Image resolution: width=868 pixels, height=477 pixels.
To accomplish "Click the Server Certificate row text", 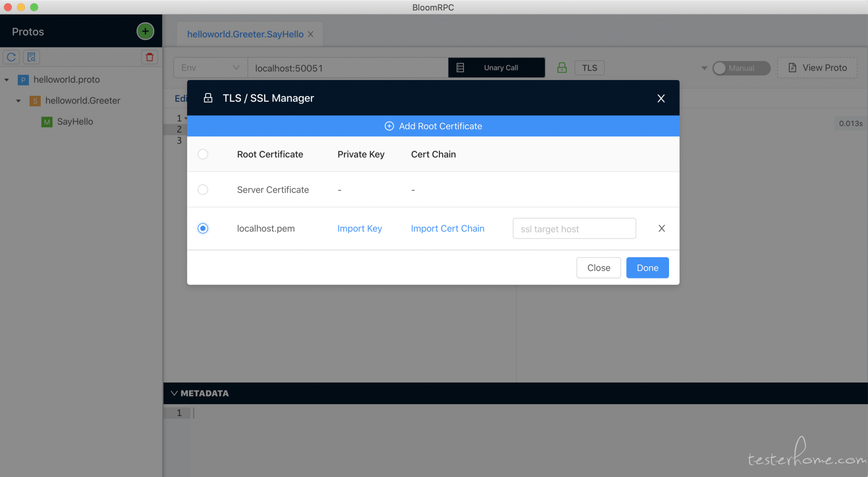I will pyautogui.click(x=273, y=190).
